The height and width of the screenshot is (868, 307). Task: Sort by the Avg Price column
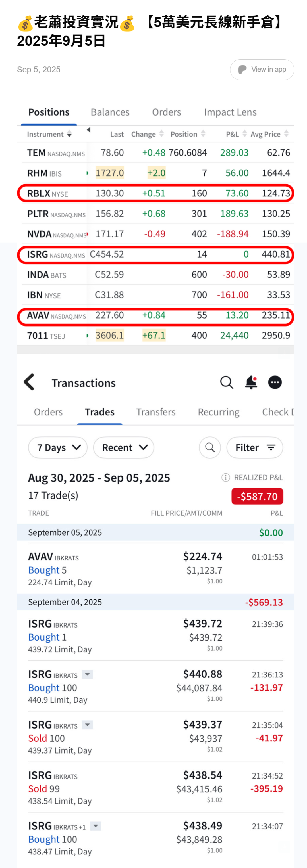[x=269, y=134]
